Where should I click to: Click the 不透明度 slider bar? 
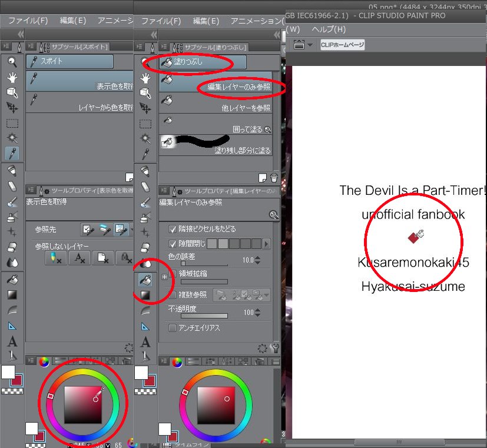pos(204,316)
